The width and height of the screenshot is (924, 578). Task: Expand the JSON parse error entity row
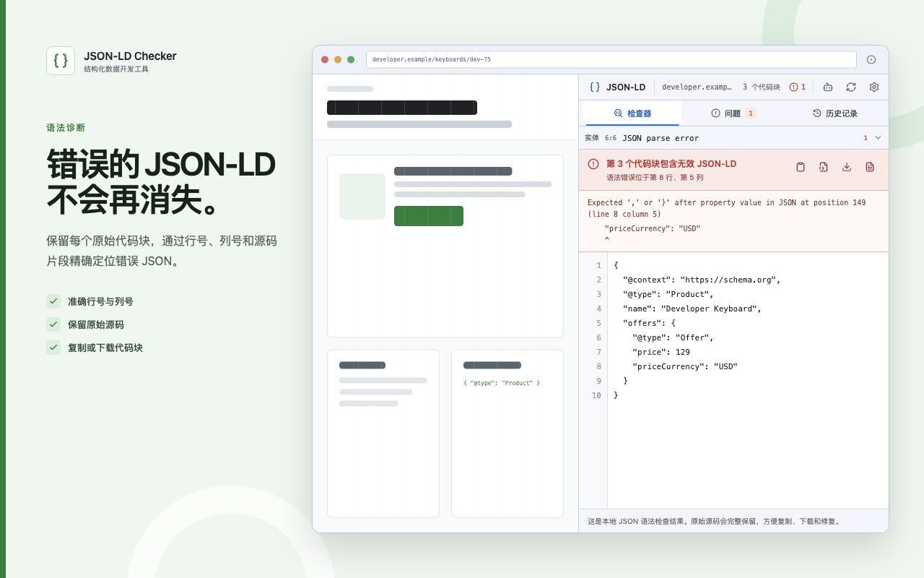(733, 137)
